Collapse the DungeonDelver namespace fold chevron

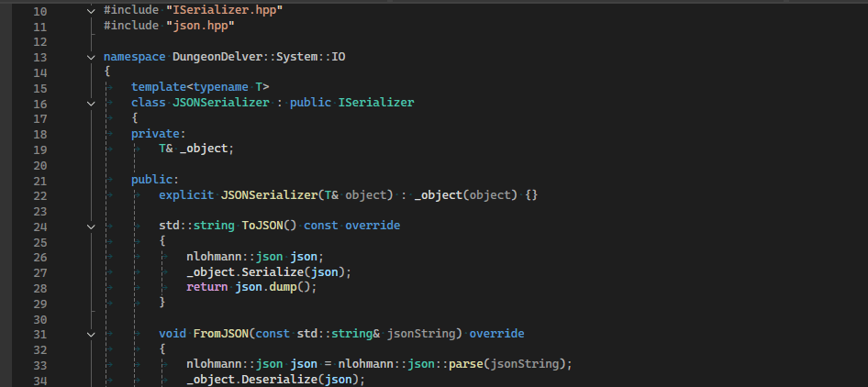[x=90, y=57]
